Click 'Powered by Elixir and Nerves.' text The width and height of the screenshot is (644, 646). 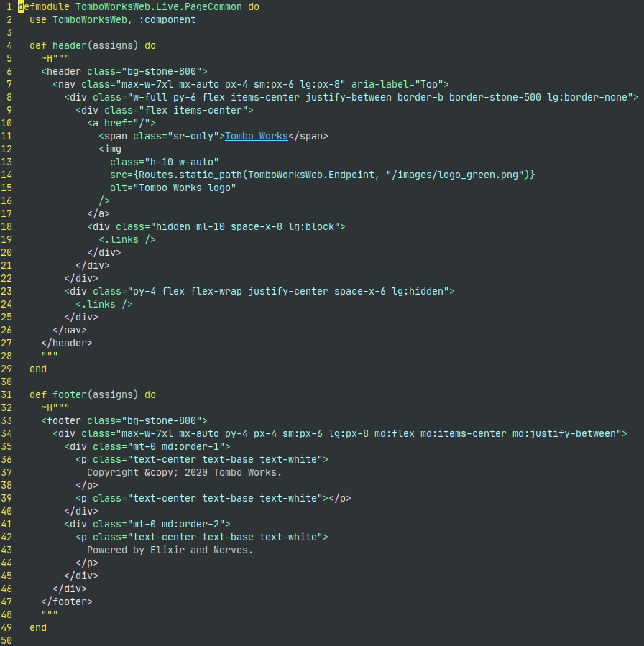tap(170, 550)
